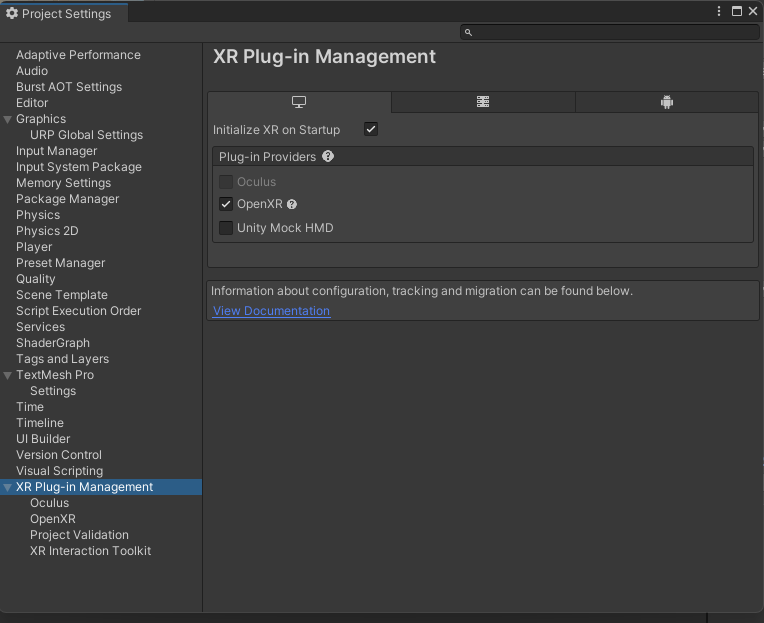Collapse the Graphics section arrow

point(8,120)
